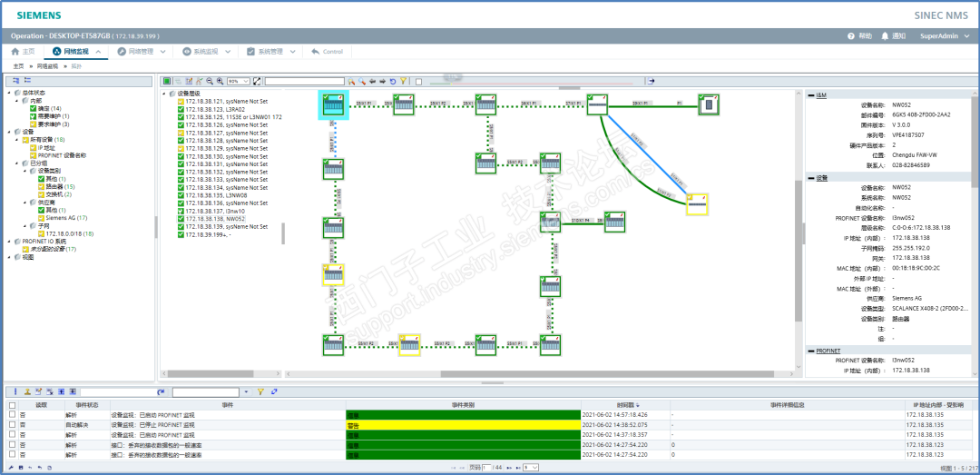Open the 系统管理 menu tab
980x475 pixels.
click(270, 52)
